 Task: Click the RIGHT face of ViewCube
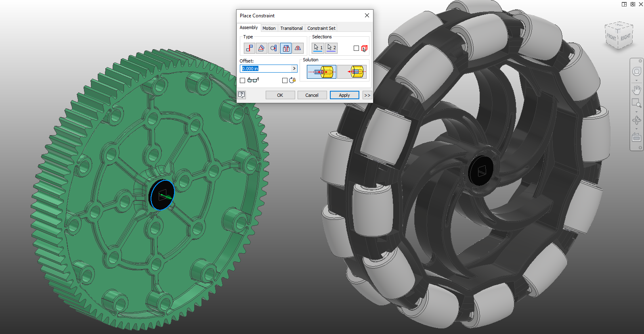625,37
